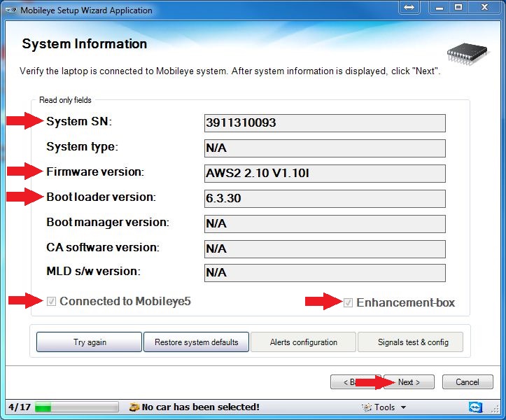Toggle the Enhancement-box checkbox
This screenshot has width=506, height=420.
click(348, 303)
